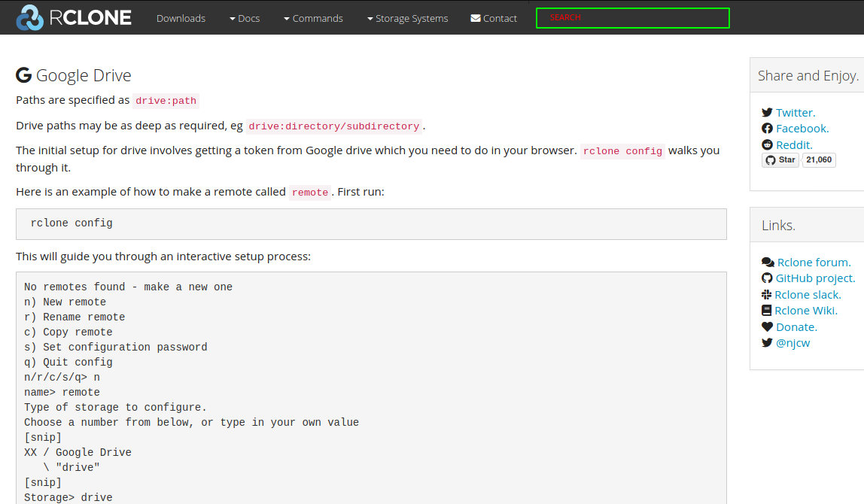Expand the Storage Systems dropdown
Screen dimensions: 864x504
click(x=407, y=18)
